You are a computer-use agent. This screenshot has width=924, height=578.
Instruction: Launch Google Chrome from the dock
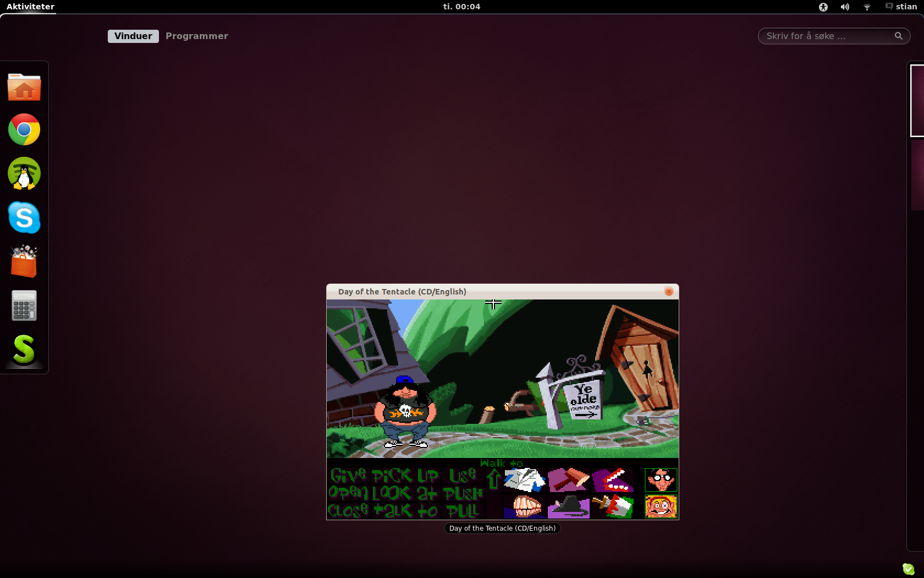click(24, 130)
